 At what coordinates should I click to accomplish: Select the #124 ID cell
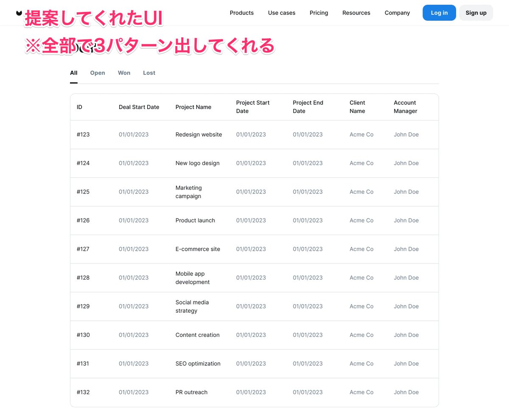pos(83,163)
